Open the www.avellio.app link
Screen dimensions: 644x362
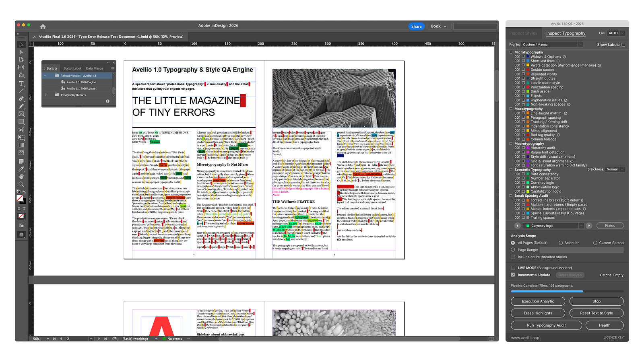coord(525,338)
